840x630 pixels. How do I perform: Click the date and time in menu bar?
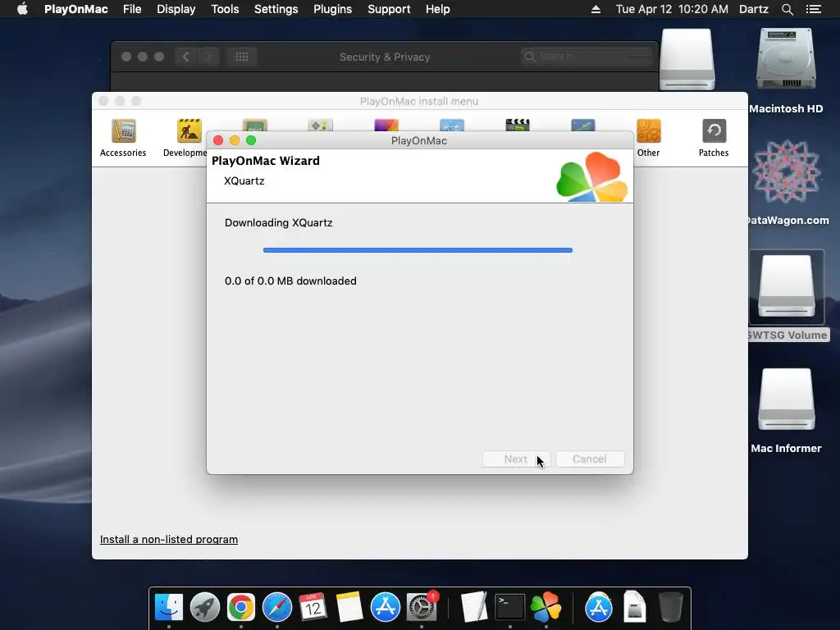672,9
